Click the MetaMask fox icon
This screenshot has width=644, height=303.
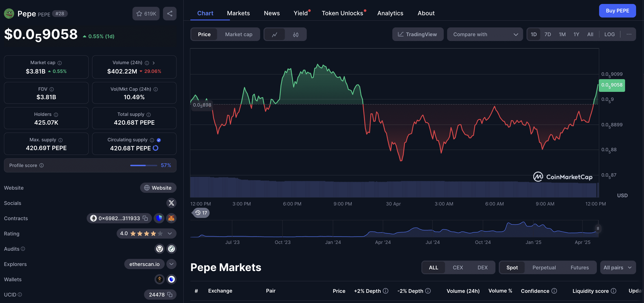[x=171, y=218]
